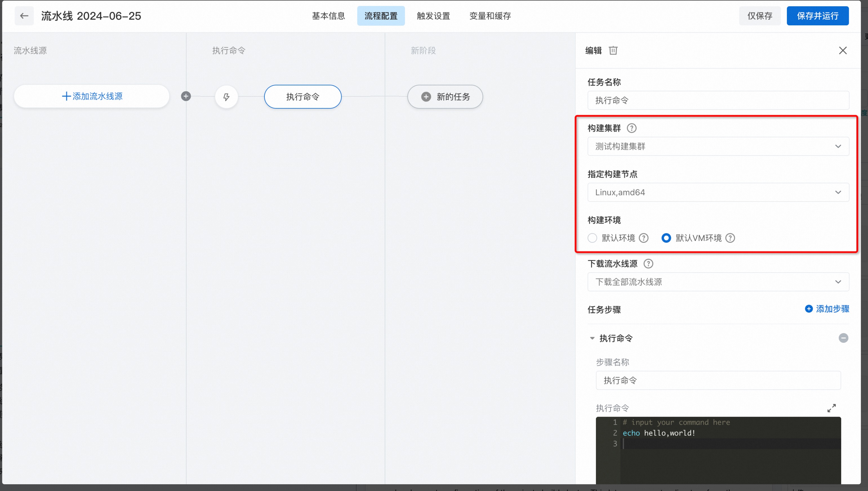Switch to the 变量和缓存 tab

(x=490, y=16)
